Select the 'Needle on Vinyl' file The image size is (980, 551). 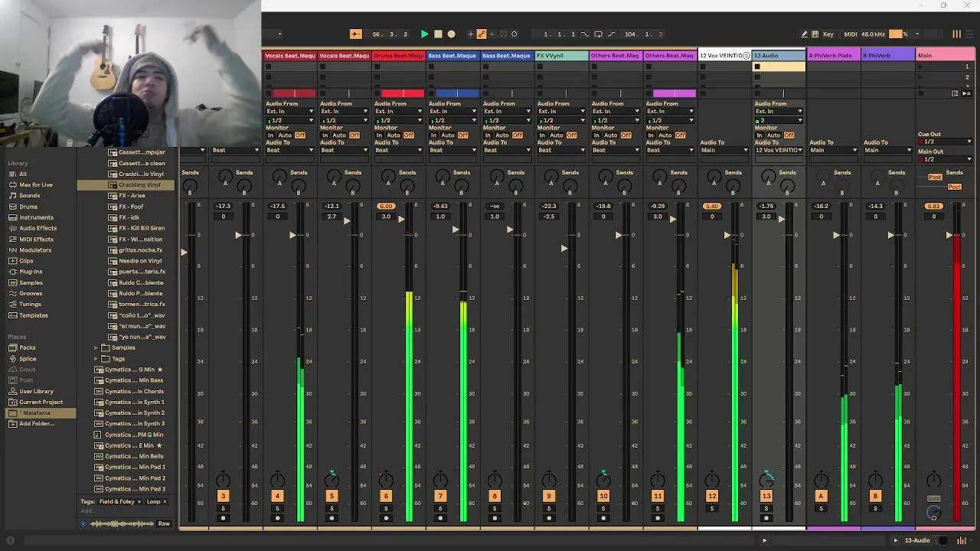pyautogui.click(x=140, y=261)
